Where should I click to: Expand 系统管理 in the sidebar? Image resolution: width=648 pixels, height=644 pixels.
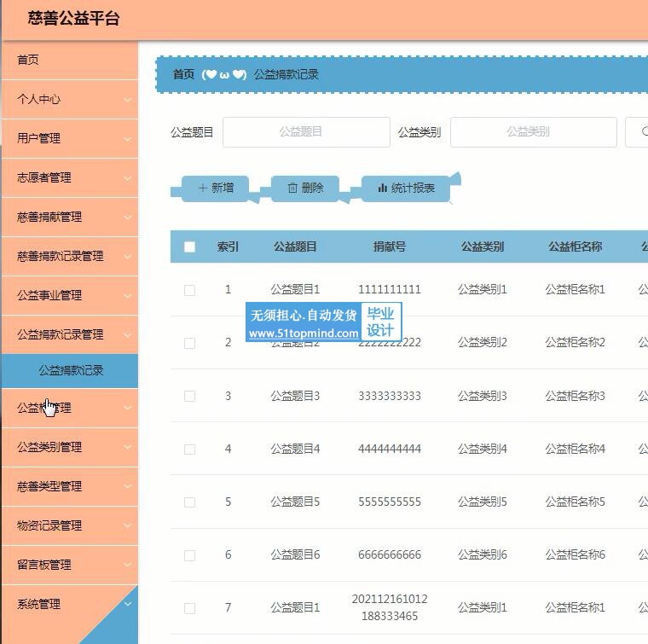click(69, 604)
